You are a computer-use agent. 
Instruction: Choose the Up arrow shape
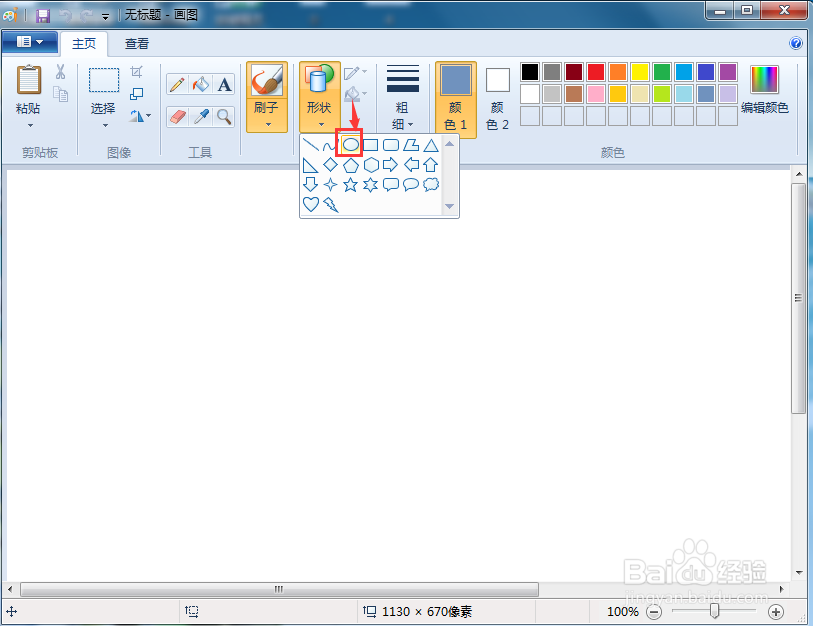[431, 165]
